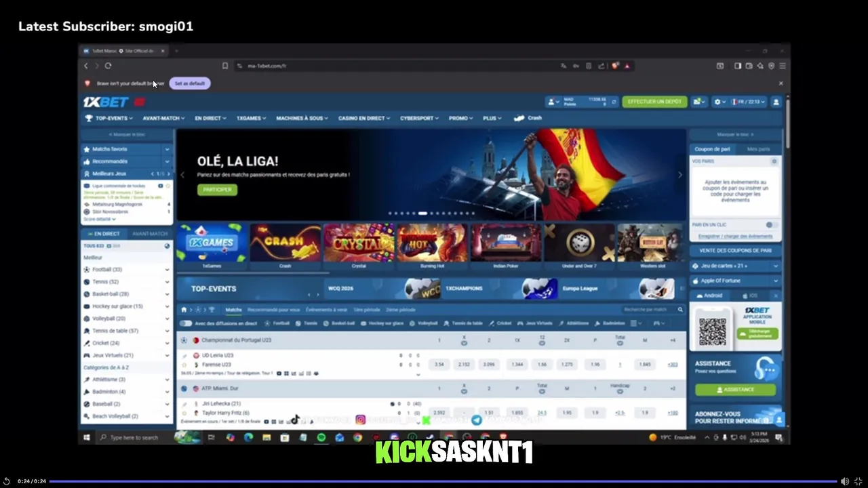Bookmark this page using the bookmark icon
The width and height of the screenshot is (868, 488).
(225, 66)
